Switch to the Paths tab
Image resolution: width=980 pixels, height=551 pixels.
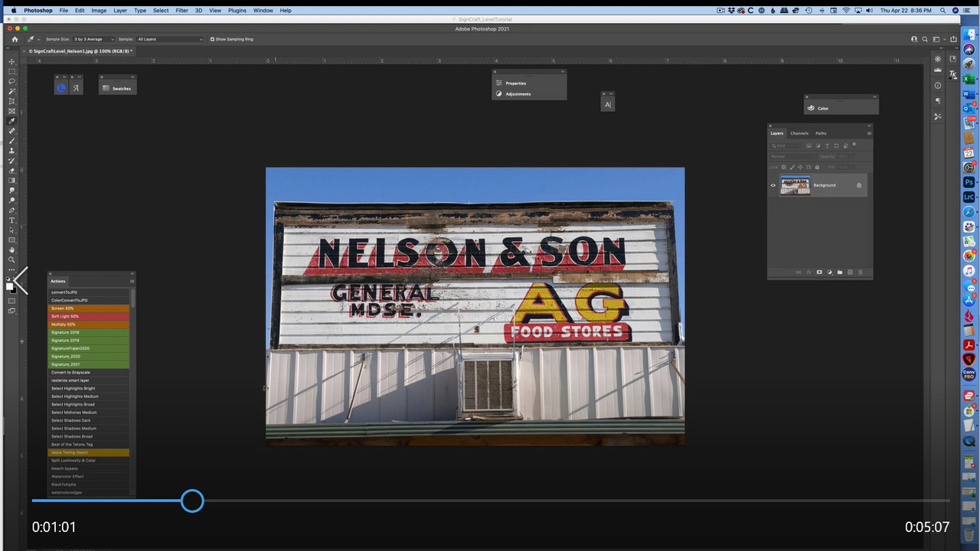pos(821,133)
